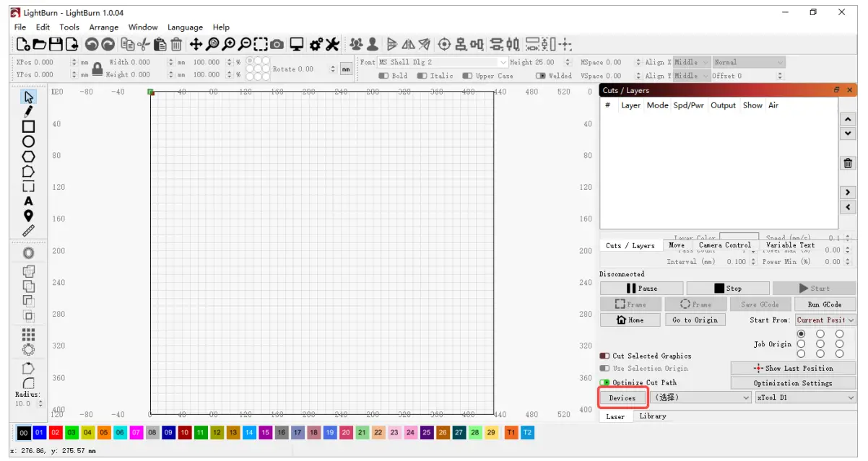Switch to the Library tab
868x461 pixels.
pyautogui.click(x=653, y=416)
